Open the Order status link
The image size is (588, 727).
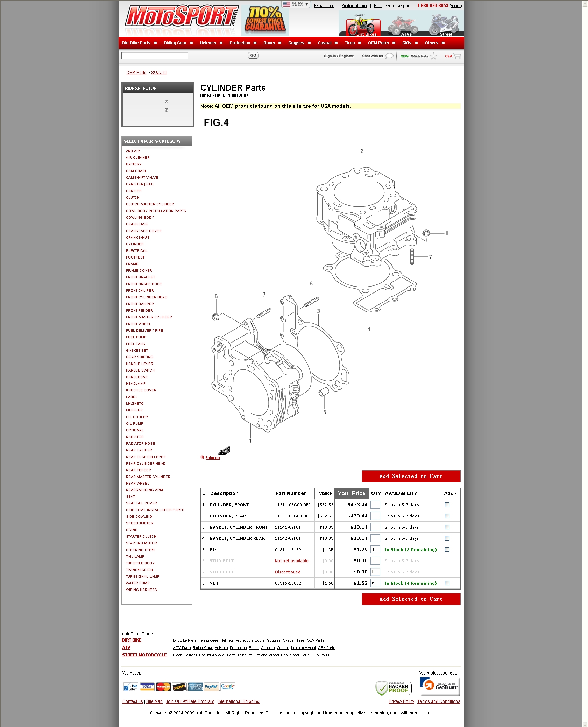[354, 6]
